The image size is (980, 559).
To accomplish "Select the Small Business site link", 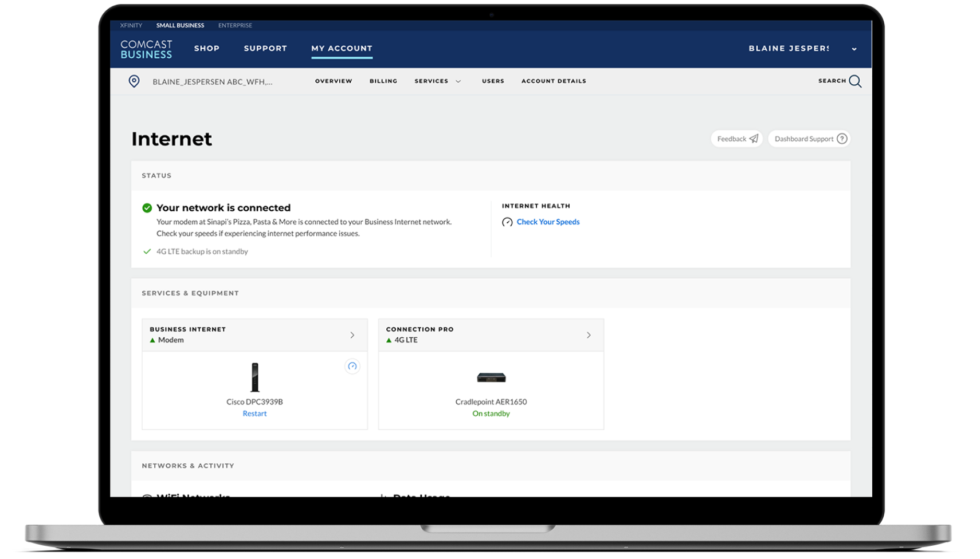I will 180,25.
